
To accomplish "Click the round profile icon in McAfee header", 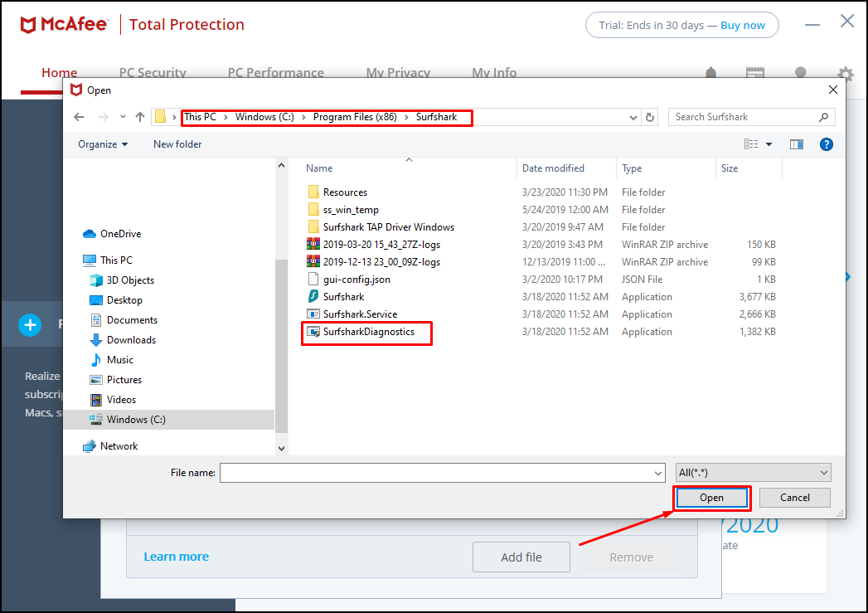I will 800,73.
